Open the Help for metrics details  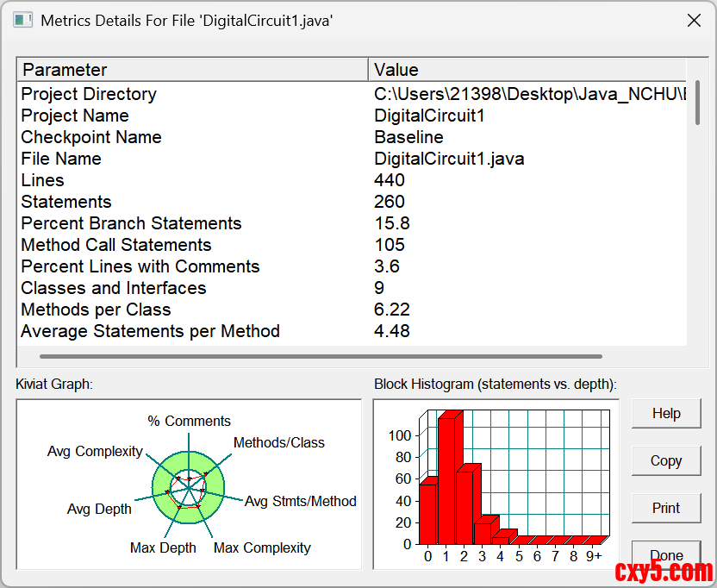click(x=665, y=414)
